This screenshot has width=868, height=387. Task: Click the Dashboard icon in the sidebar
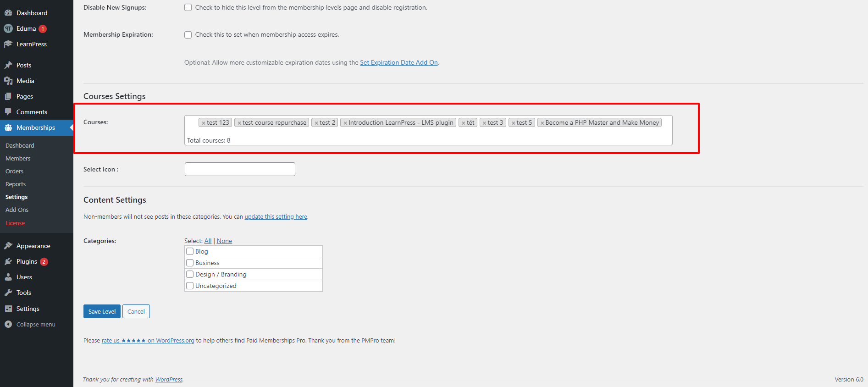8,13
